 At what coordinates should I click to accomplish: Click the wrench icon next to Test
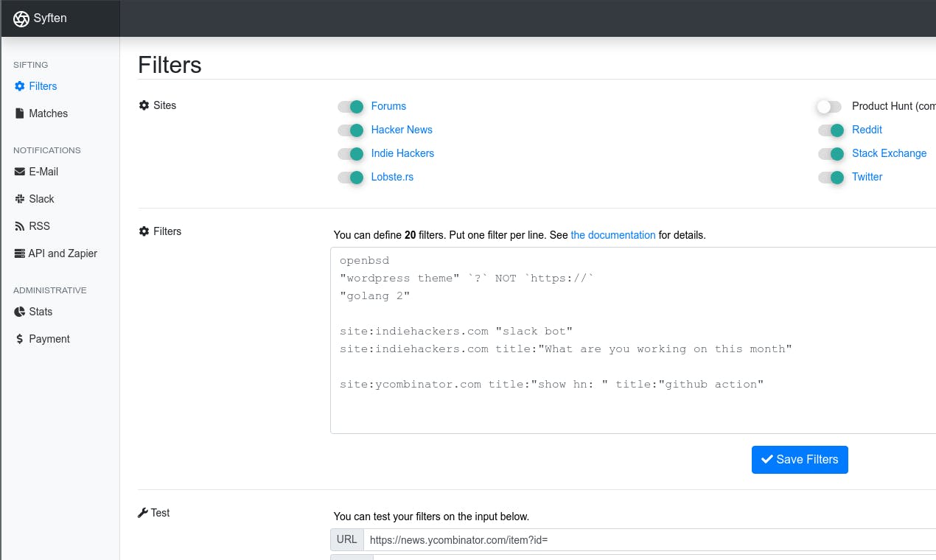pyautogui.click(x=143, y=513)
